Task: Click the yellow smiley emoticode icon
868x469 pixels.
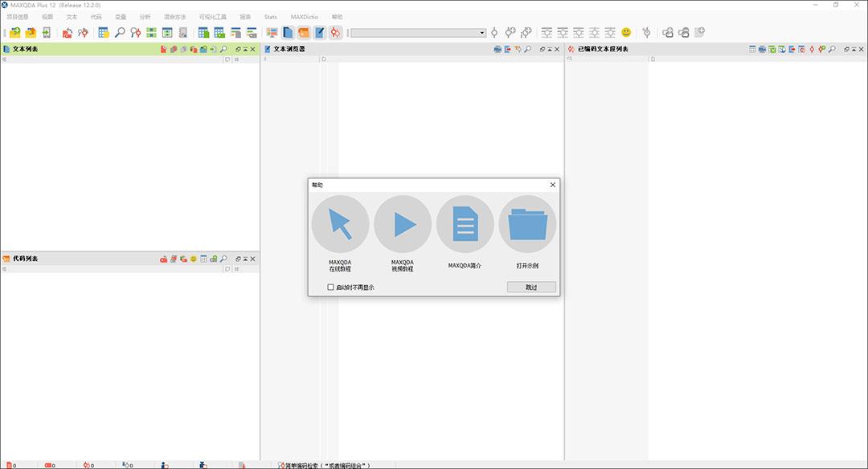Action: click(x=626, y=33)
